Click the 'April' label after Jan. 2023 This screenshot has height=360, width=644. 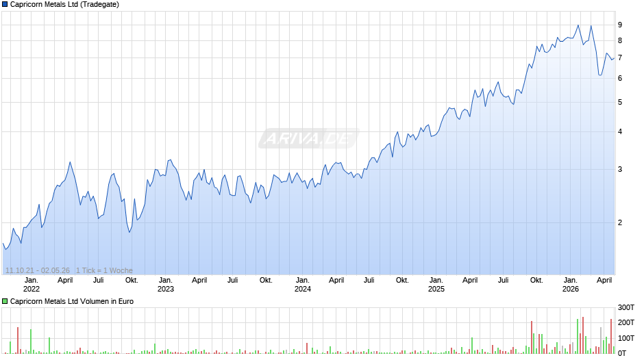coord(199,281)
